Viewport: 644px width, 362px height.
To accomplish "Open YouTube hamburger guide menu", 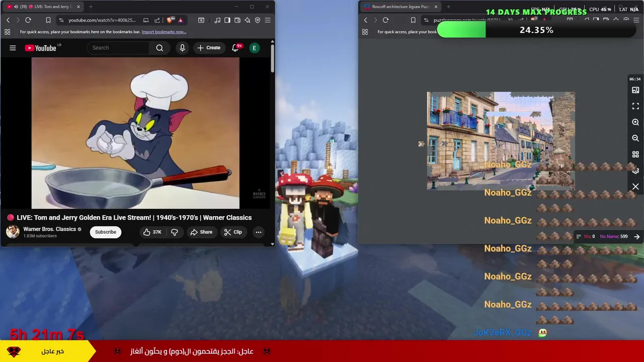I will tap(13, 48).
